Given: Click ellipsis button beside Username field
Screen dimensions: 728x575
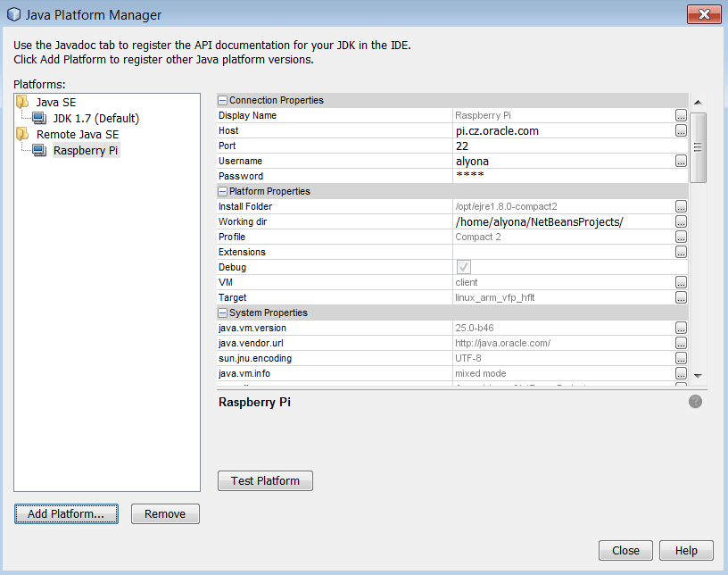Looking at the screenshot, I should (x=681, y=162).
